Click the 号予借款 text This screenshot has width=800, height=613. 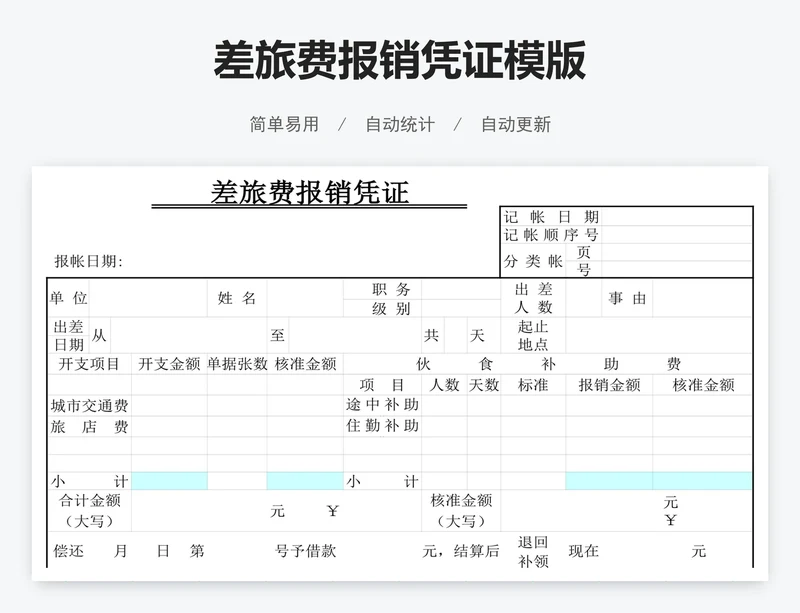305,551
